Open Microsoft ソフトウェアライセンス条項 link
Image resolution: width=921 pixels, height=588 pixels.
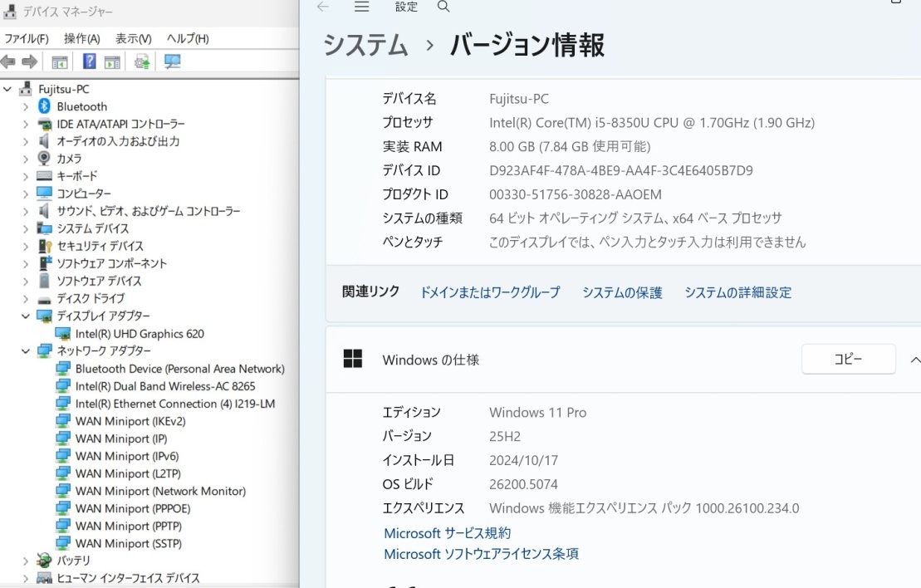click(x=481, y=554)
